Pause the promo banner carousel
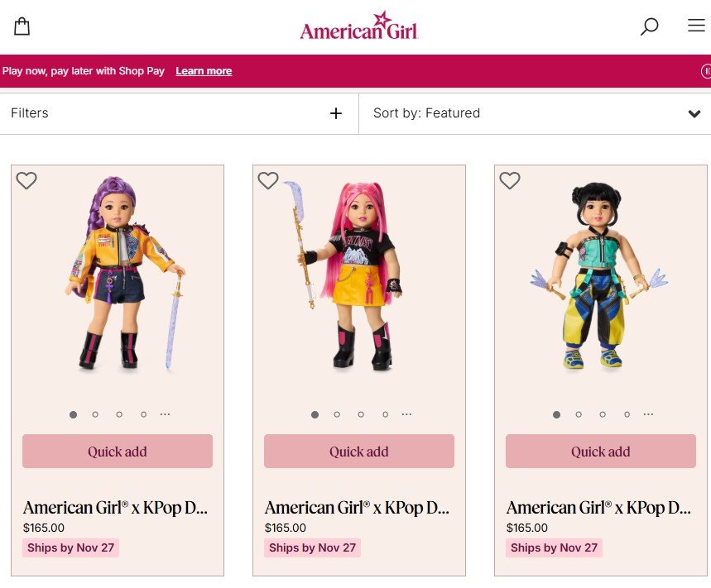This screenshot has width=711, height=588. 706,71
